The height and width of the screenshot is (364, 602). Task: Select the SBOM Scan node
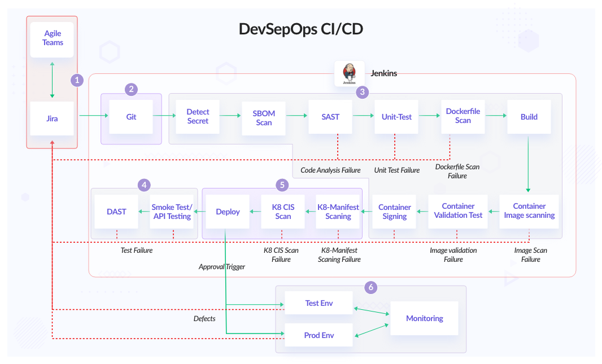tap(263, 117)
